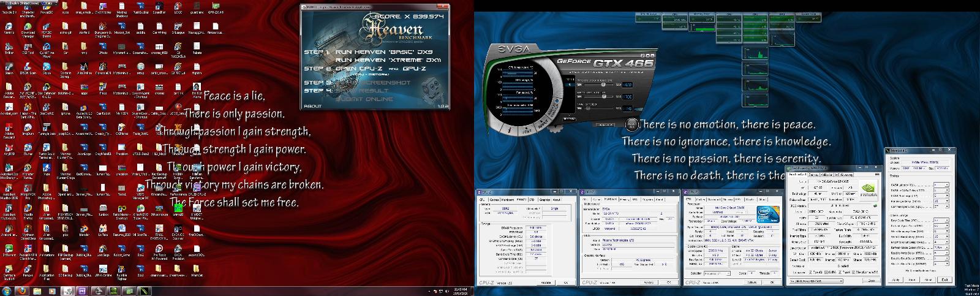Switch to Caches tab in CPU-Z Memory window
This screenshot has width=980, height=296.
(494, 200)
